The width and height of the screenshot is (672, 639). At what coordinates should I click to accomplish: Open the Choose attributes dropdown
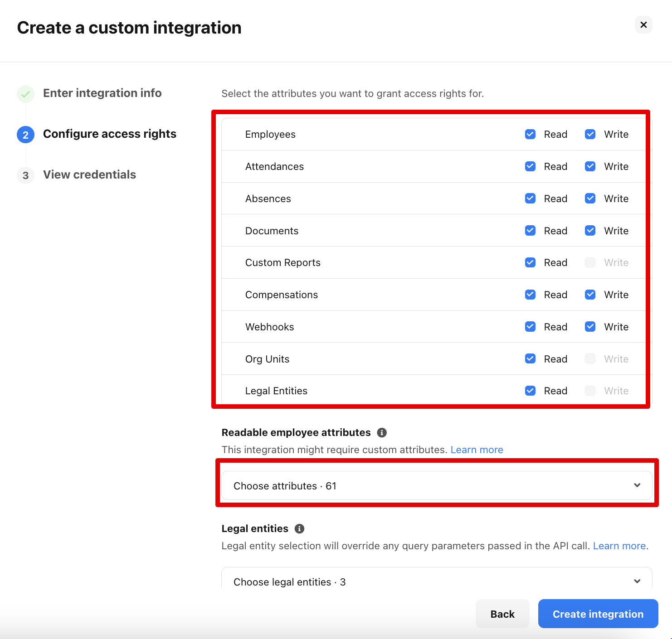[x=436, y=486]
